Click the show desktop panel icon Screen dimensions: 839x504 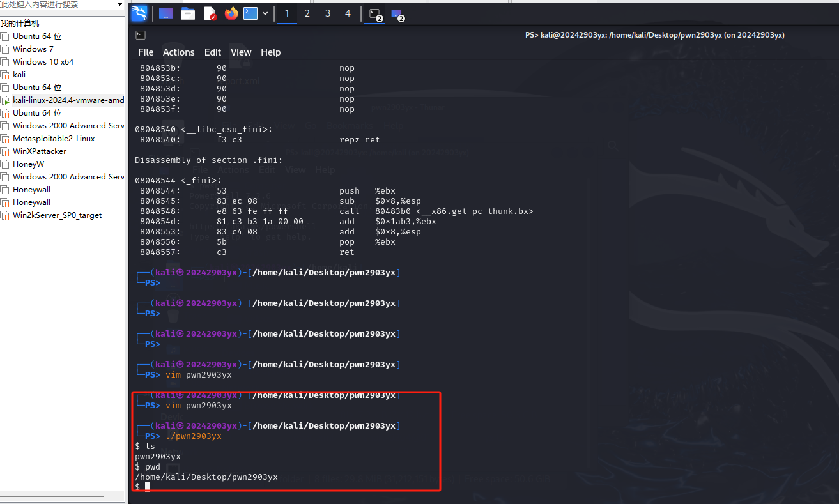click(x=166, y=13)
